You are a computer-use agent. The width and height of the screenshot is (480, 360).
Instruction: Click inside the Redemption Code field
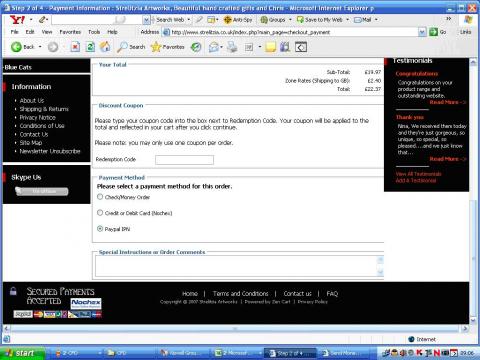[184, 160]
